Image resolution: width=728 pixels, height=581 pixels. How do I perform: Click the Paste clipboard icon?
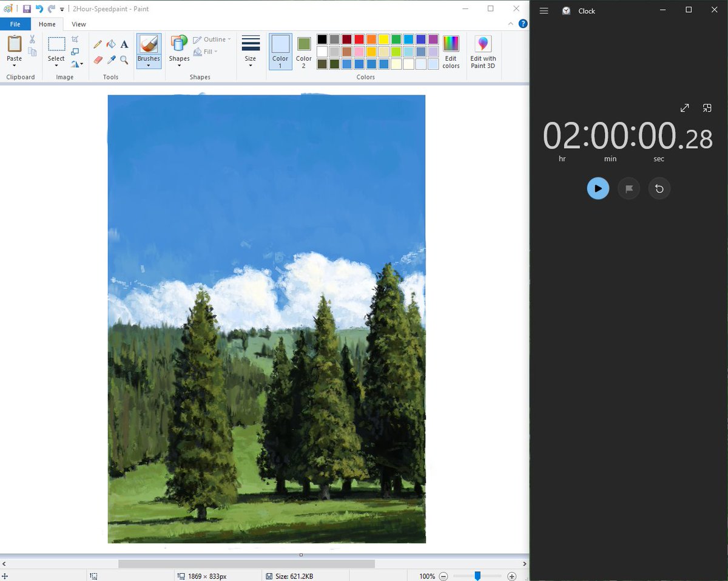[15, 44]
